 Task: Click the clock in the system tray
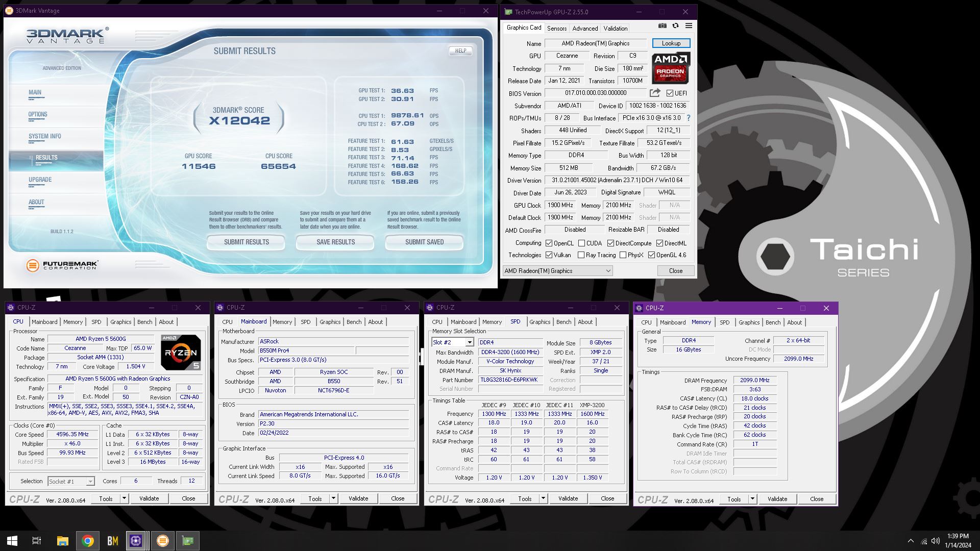click(x=958, y=541)
